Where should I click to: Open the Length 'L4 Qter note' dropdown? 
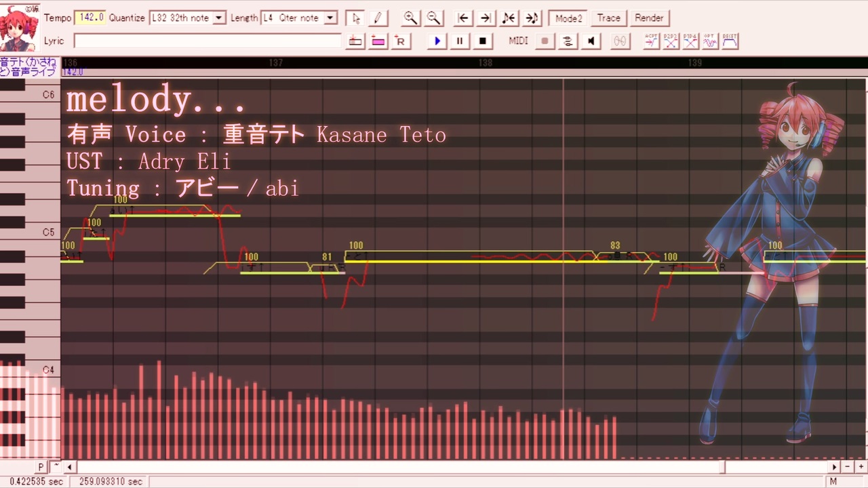coord(330,18)
